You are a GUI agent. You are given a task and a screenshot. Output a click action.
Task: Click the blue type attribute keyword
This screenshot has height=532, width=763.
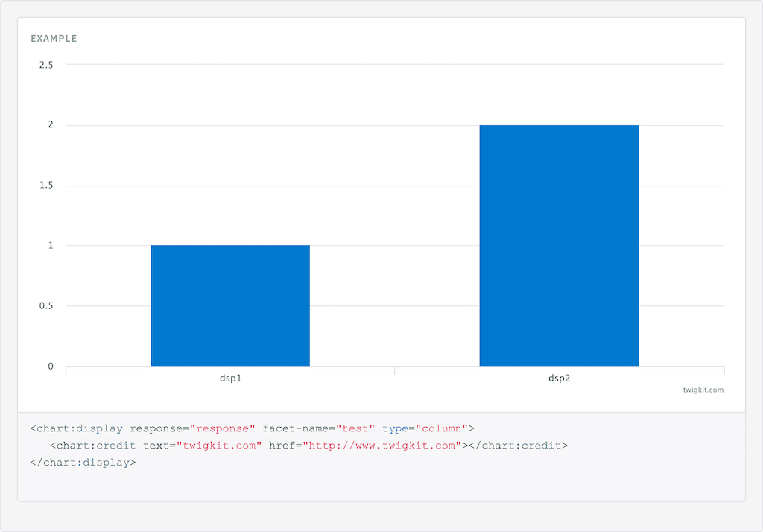395,429
